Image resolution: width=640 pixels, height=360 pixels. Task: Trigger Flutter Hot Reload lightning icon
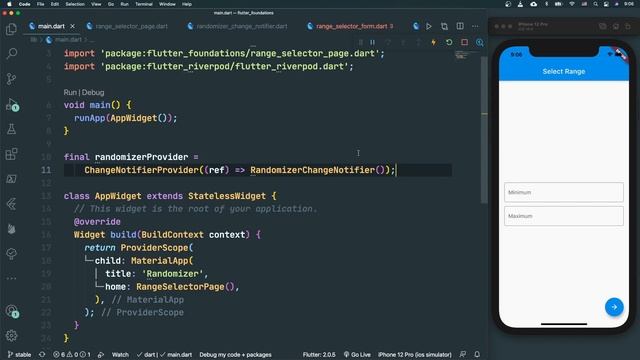(433, 42)
